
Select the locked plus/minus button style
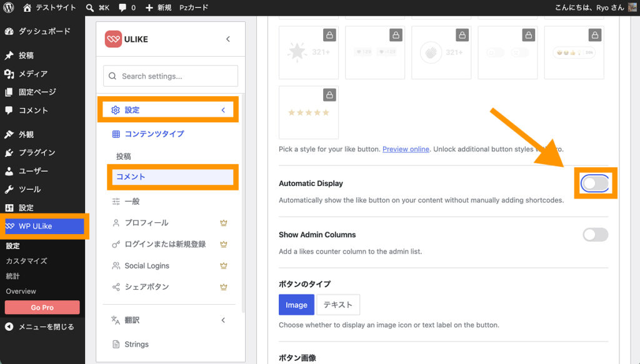[x=507, y=52]
